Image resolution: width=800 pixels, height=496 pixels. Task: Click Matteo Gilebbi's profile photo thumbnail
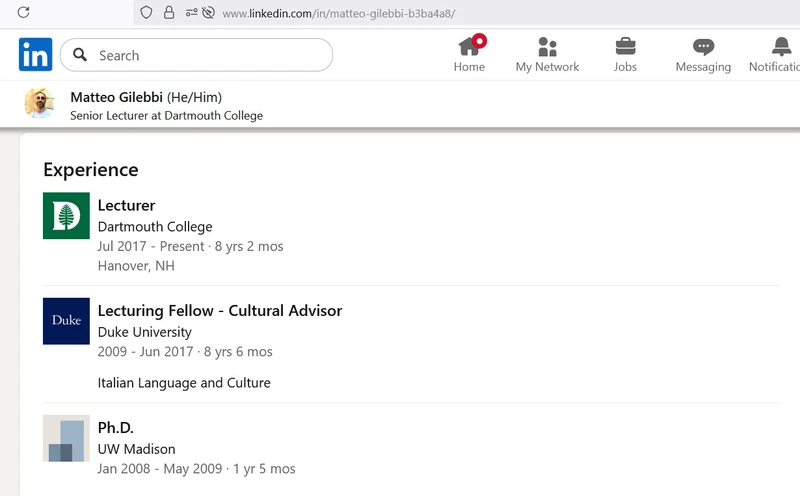(39, 104)
